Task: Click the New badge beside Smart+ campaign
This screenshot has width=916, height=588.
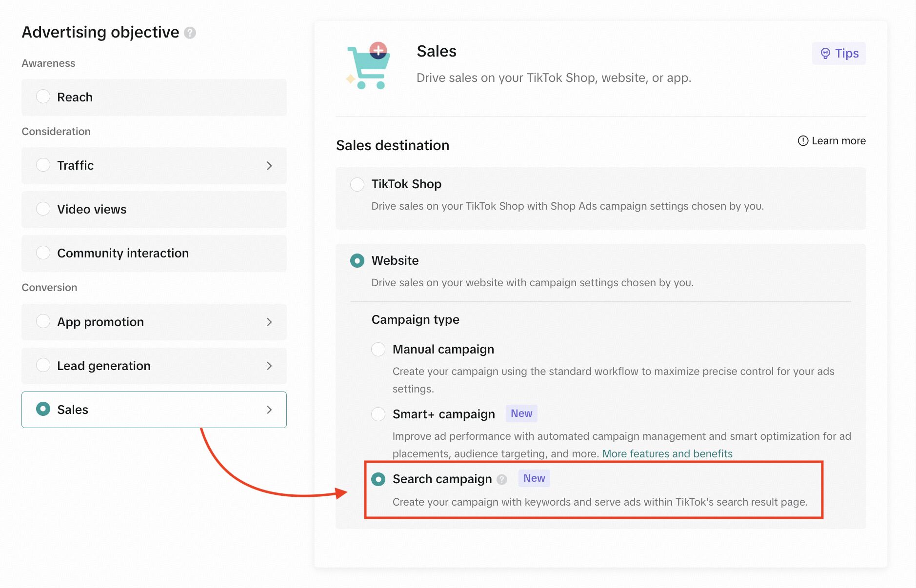Action: click(521, 413)
